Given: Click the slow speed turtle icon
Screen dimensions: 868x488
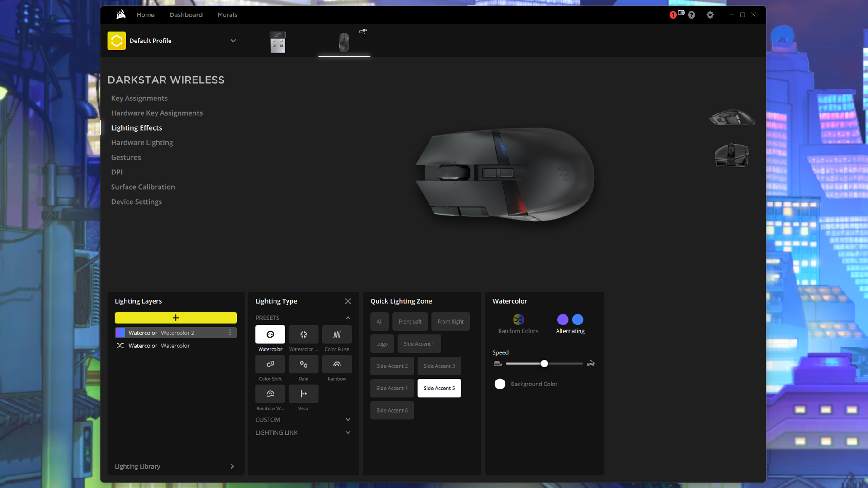Looking at the screenshot, I should pos(498,364).
